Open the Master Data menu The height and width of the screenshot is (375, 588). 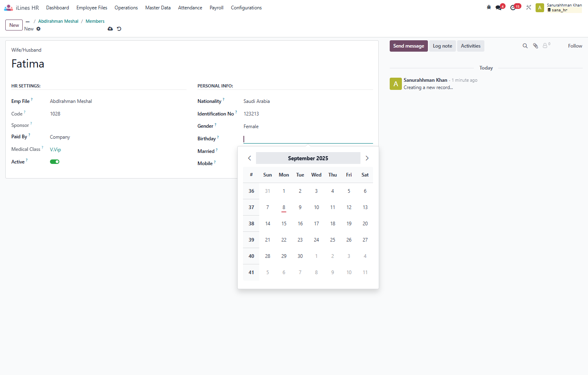tap(158, 8)
